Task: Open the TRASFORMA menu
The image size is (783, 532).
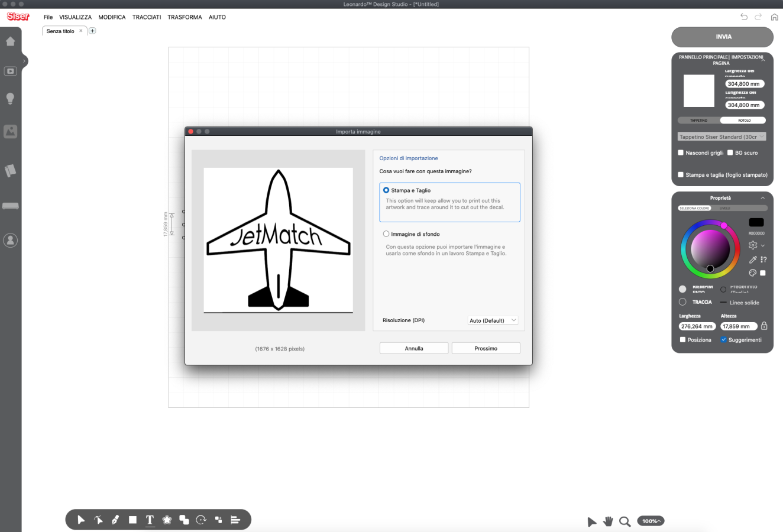Action: [x=185, y=17]
